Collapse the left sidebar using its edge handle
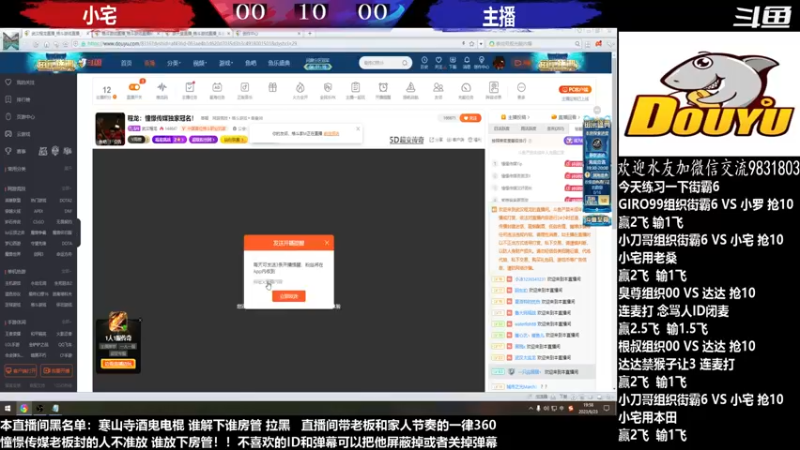This screenshot has height=450, width=800. (x=79, y=233)
